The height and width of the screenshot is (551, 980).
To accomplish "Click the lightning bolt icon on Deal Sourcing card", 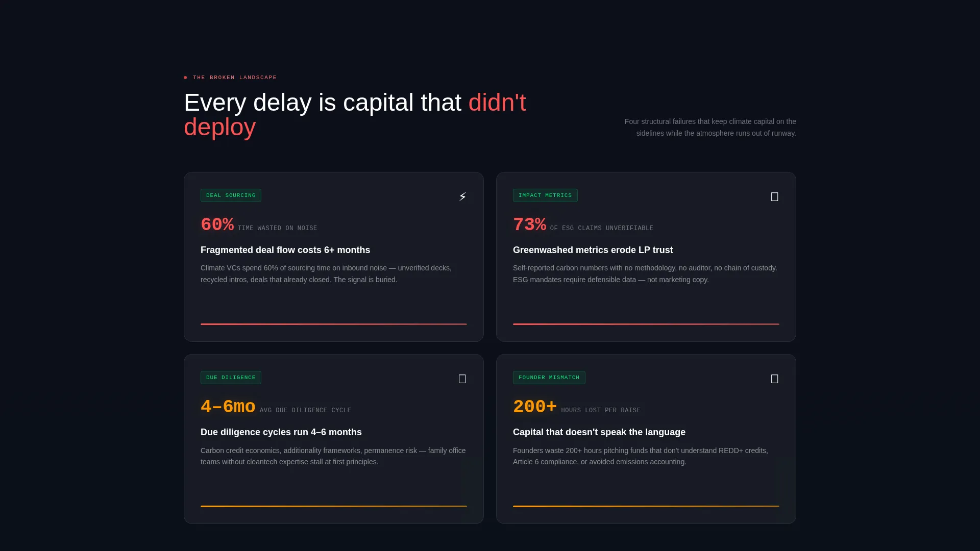I will coord(462,196).
